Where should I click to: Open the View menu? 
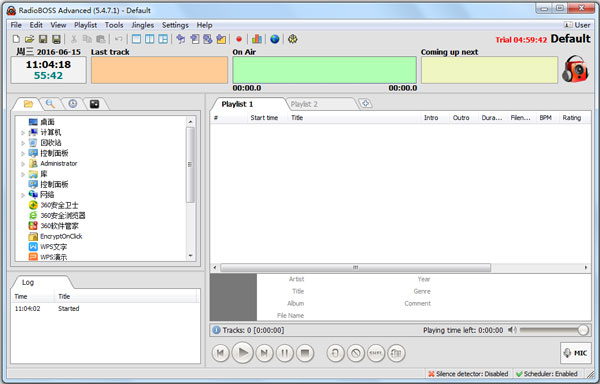(x=58, y=25)
